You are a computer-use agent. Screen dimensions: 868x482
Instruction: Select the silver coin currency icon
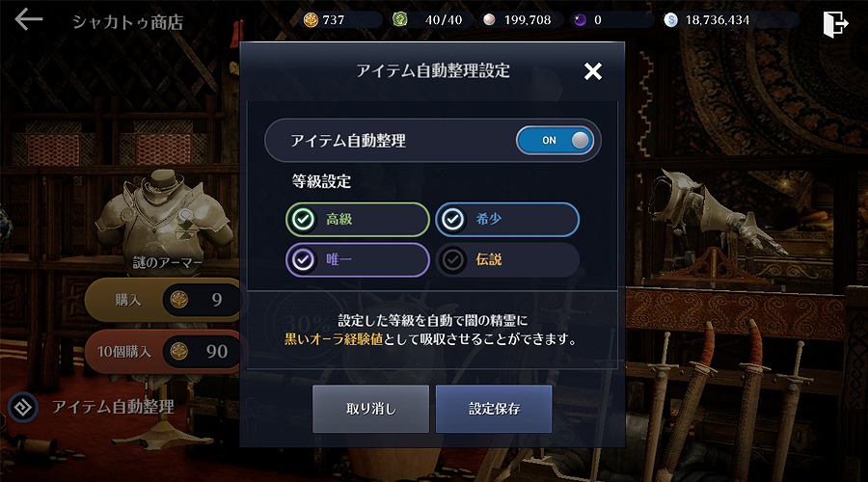pyautogui.click(x=670, y=20)
